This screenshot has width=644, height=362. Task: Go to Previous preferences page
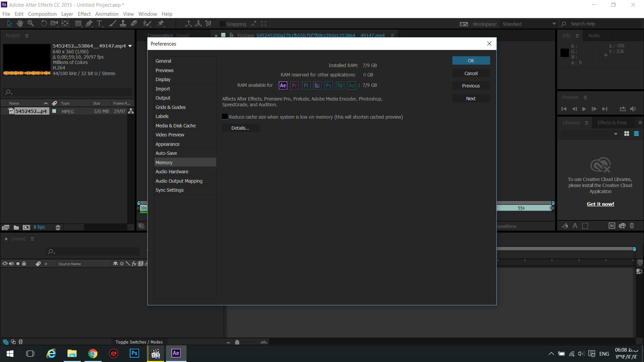pos(471,86)
